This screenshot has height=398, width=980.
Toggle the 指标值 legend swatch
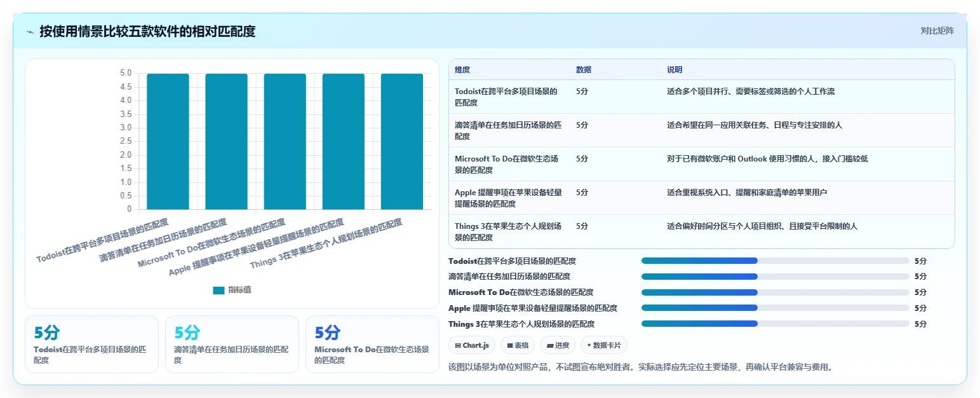[218, 290]
